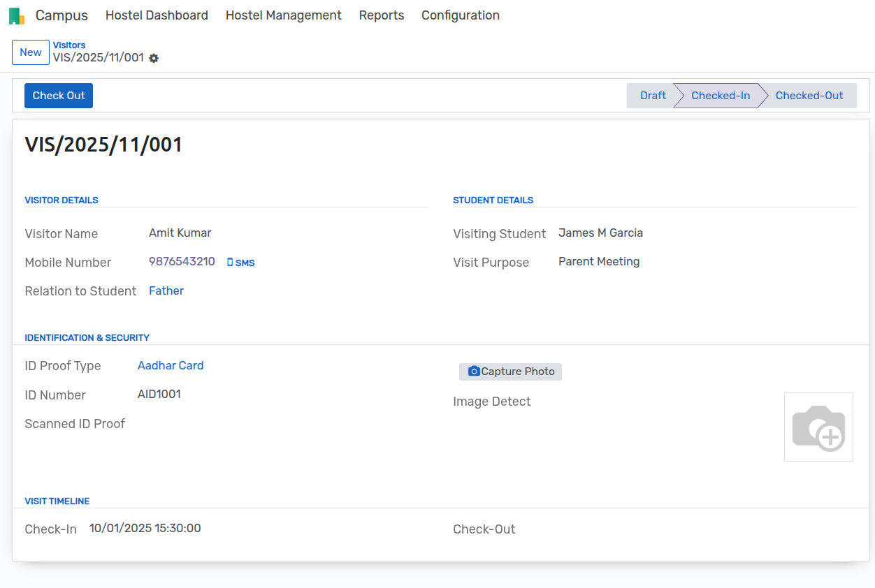Screen dimensions: 875x588
Task: Click the Visitor Name field Amit Kumar
Action: 180,233
